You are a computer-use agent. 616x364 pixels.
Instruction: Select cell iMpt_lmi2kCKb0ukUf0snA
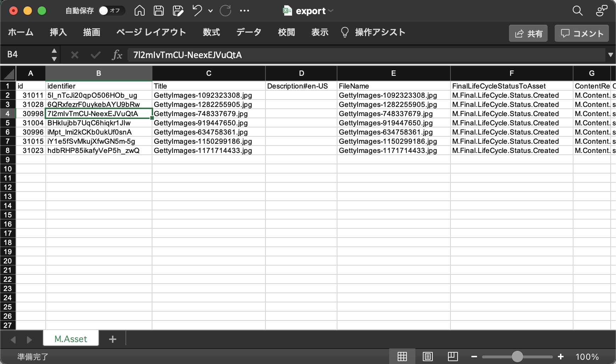(99, 132)
